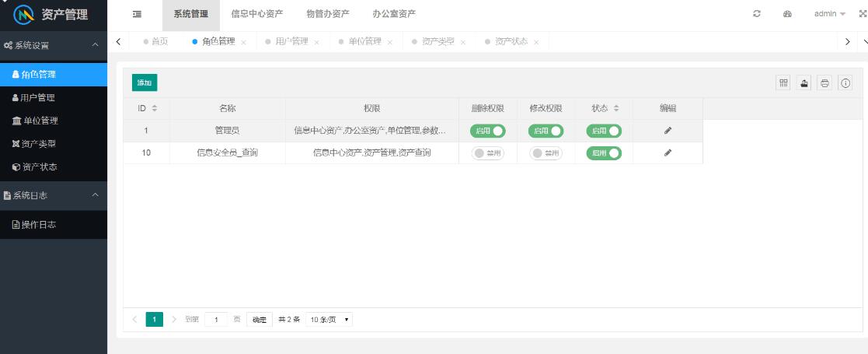Turn on 修改权限 for 信息安全员_查询
The width and height of the screenshot is (868, 354).
(x=546, y=153)
